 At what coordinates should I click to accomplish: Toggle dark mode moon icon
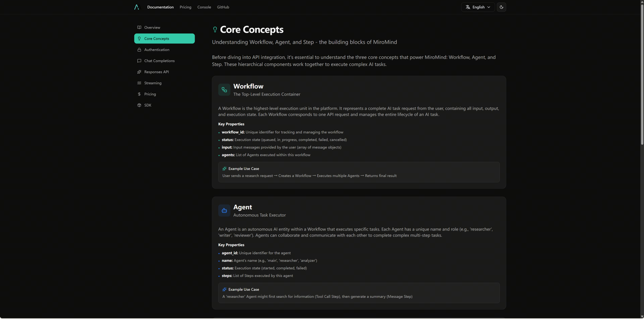pos(501,7)
